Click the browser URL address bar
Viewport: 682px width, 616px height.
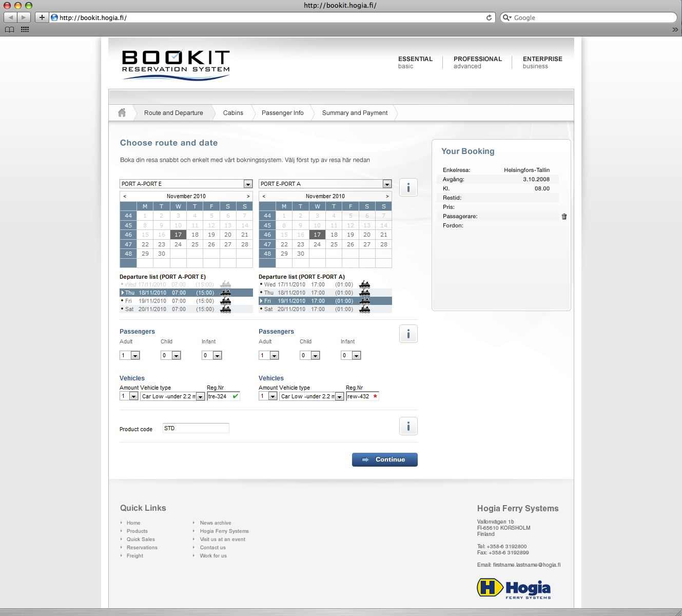pyautogui.click(x=272, y=17)
